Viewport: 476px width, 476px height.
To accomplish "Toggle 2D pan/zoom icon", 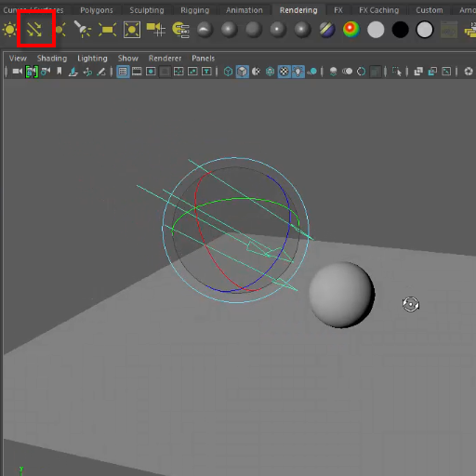I will pyautogui.click(x=87, y=72).
